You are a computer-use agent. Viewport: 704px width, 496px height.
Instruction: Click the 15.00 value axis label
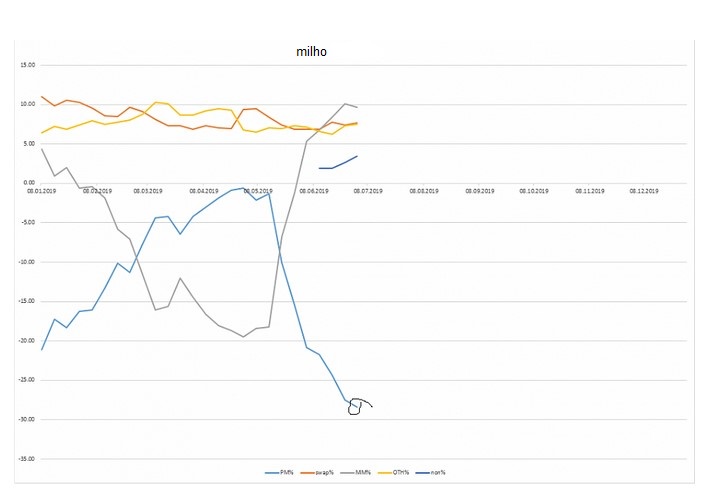(x=28, y=65)
